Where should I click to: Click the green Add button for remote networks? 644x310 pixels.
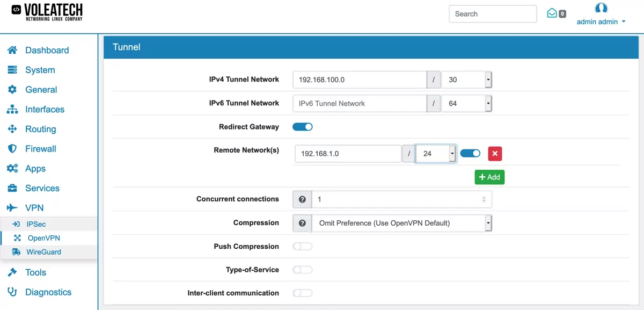pyautogui.click(x=489, y=177)
